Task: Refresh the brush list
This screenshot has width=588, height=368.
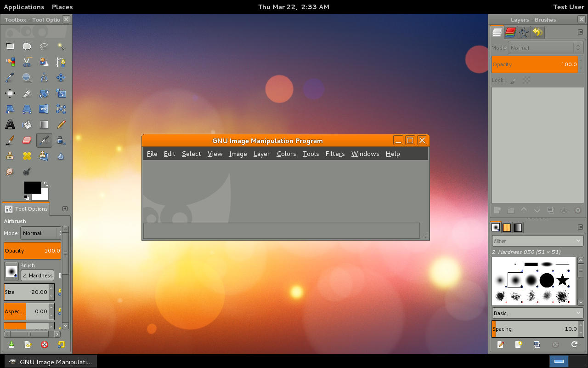Action: tap(574, 345)
